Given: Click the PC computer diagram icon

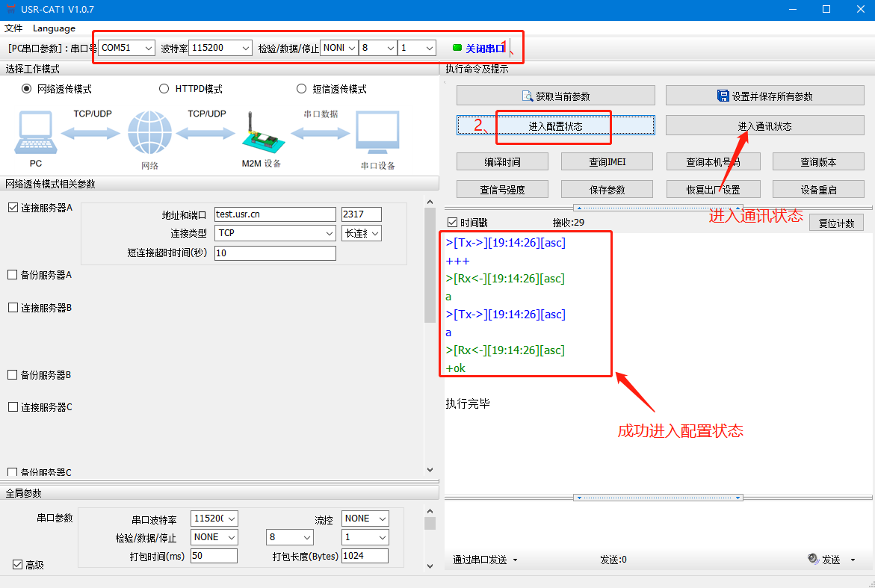Looking at the screenshot, I should coord(34,133).
